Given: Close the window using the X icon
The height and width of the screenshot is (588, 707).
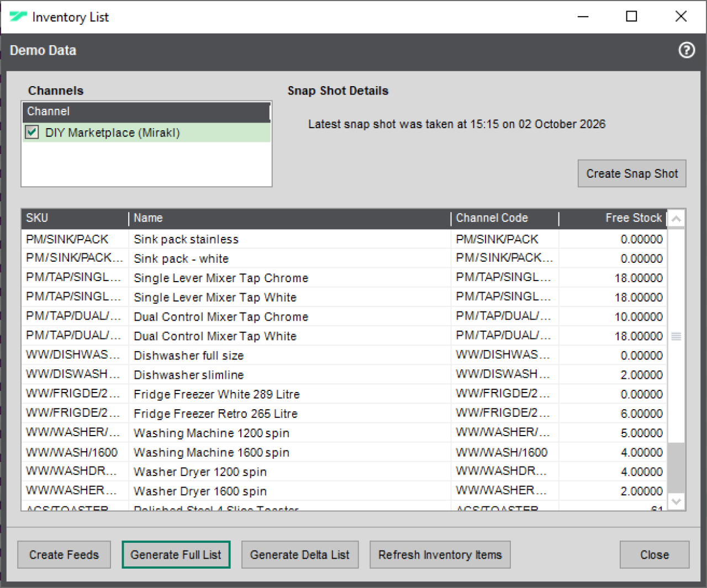Looking at the screenshot, I should click(681, 17).
